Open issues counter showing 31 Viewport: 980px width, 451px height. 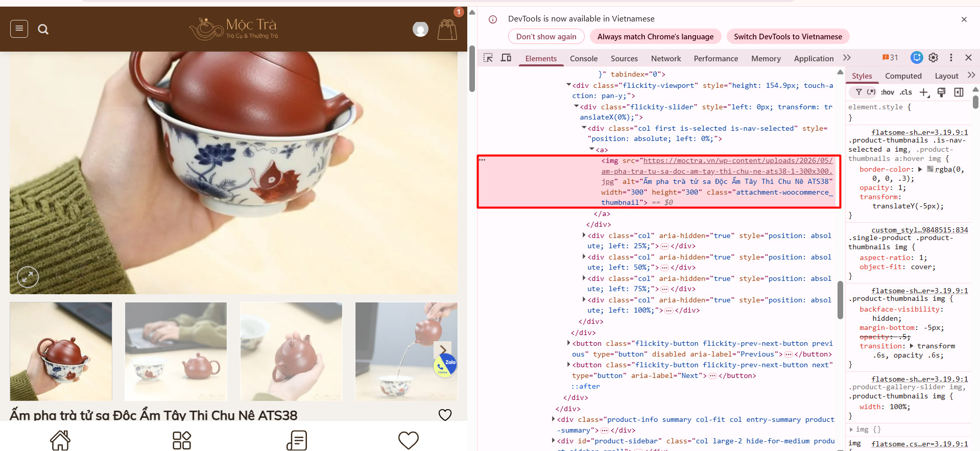pyautogui.click(x=890, y=58)
